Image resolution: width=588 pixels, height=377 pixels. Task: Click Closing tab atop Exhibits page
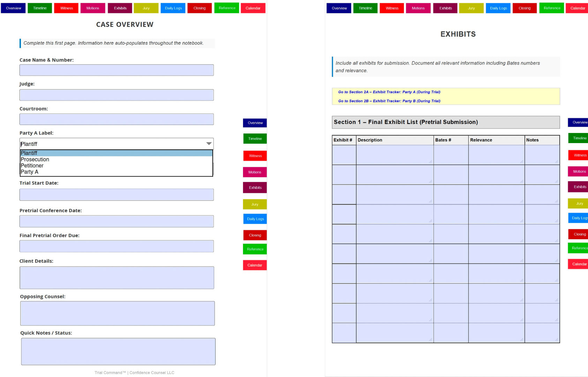pyautogui.click(x=525, y=8)
